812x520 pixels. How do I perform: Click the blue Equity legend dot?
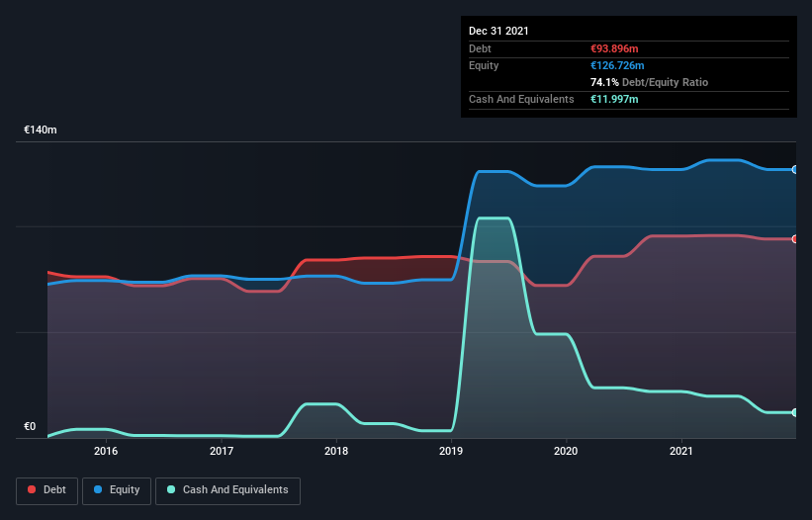click(x=97, y=489)
